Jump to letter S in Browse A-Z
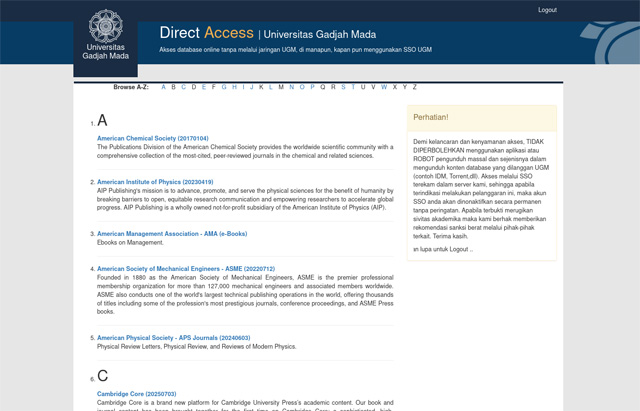Viewport: 640px width, 411px height. tap(343, 87)
